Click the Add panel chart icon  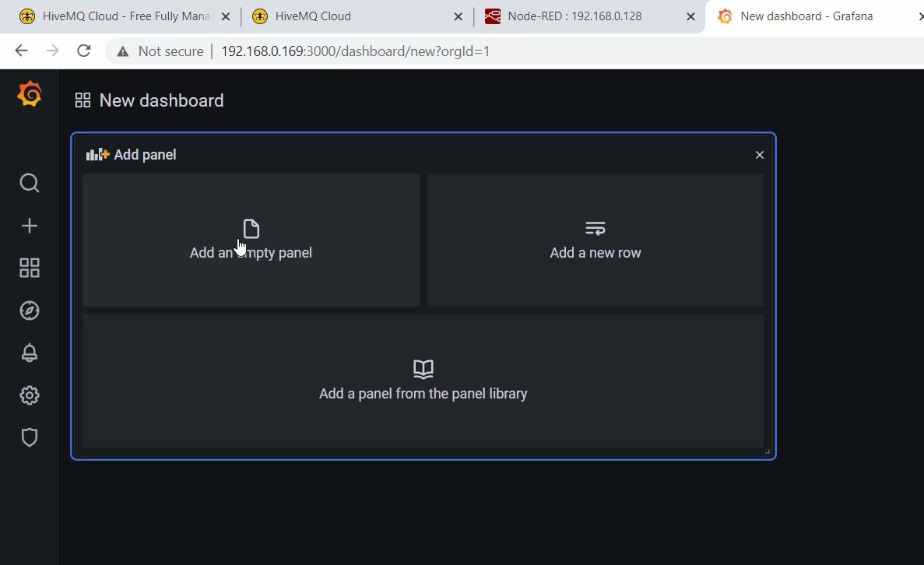point(98,154)
